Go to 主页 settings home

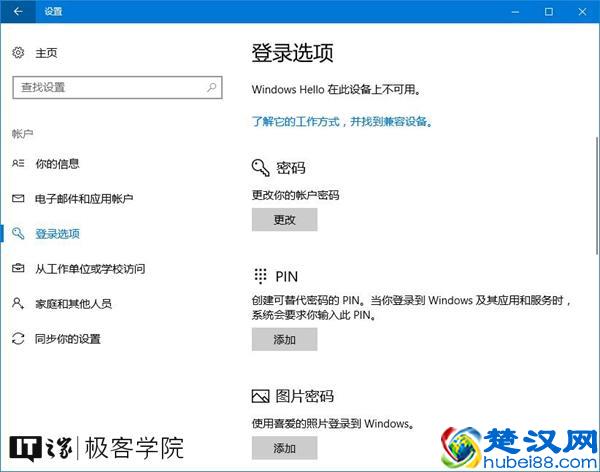pos(46,53)
